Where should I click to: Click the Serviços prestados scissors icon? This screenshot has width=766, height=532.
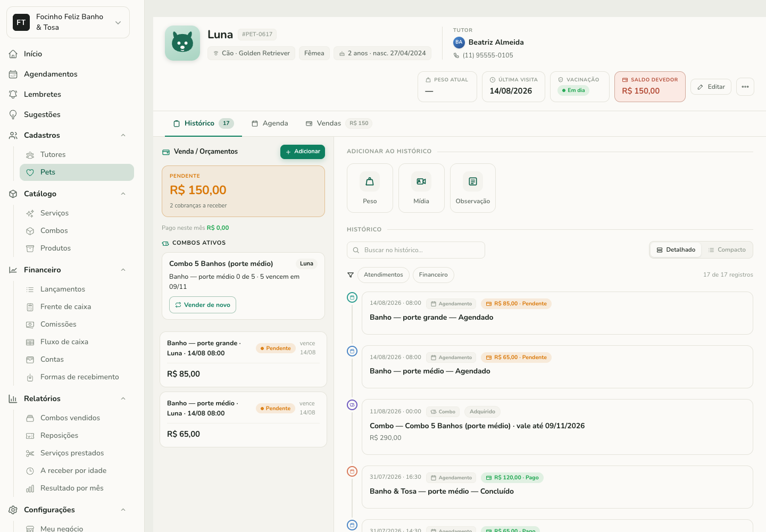point(30,453)
